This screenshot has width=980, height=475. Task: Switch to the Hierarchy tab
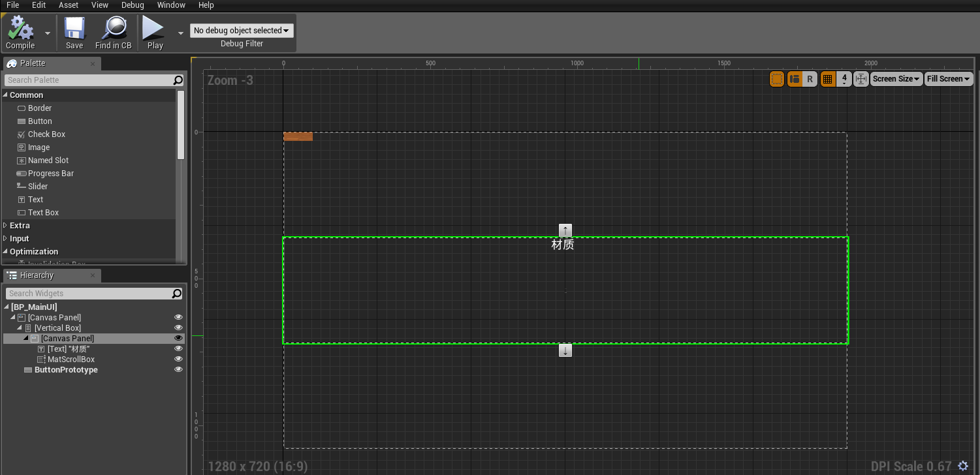pos(36,275)
